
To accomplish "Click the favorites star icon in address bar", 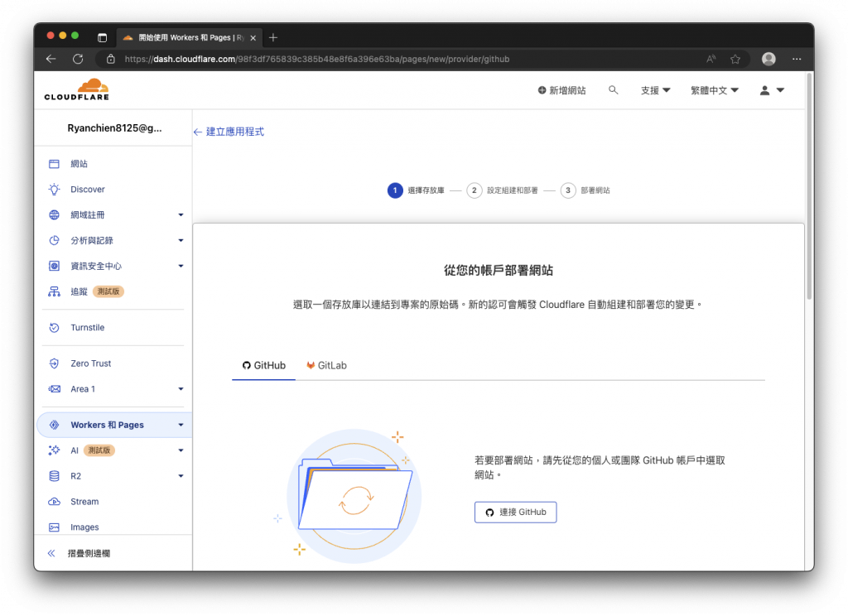I will (735, 59).
